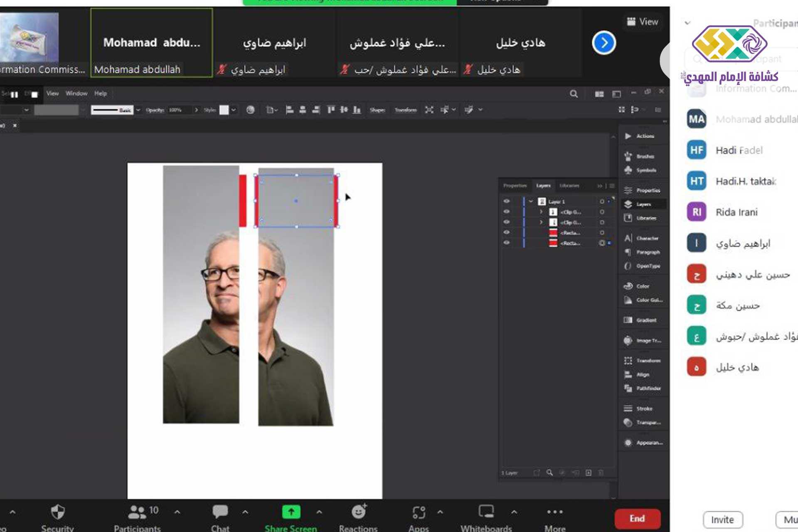This screenshot has height=532, width=798.
Task: Open the Gradient panel
Action: click(x=641, y=320)
